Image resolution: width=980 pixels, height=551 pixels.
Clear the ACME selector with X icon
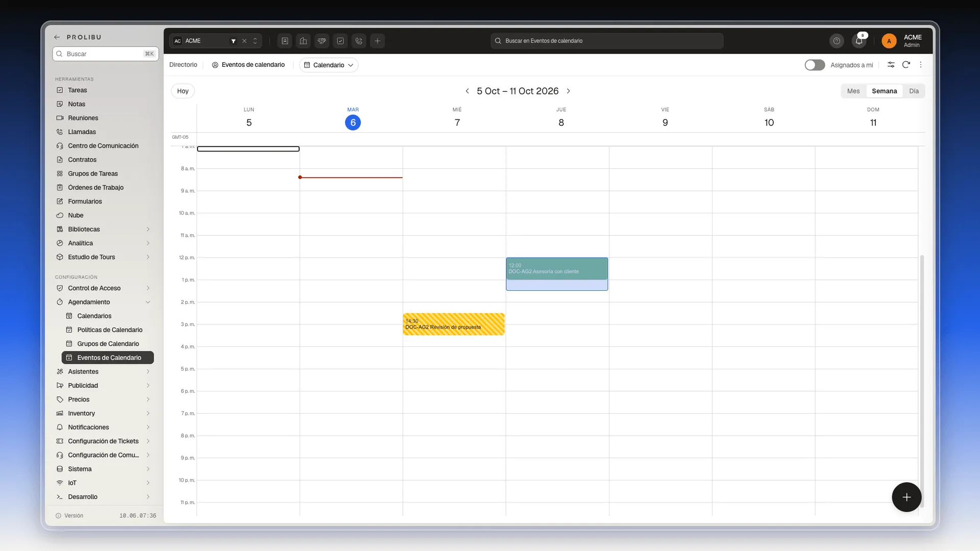244,41
